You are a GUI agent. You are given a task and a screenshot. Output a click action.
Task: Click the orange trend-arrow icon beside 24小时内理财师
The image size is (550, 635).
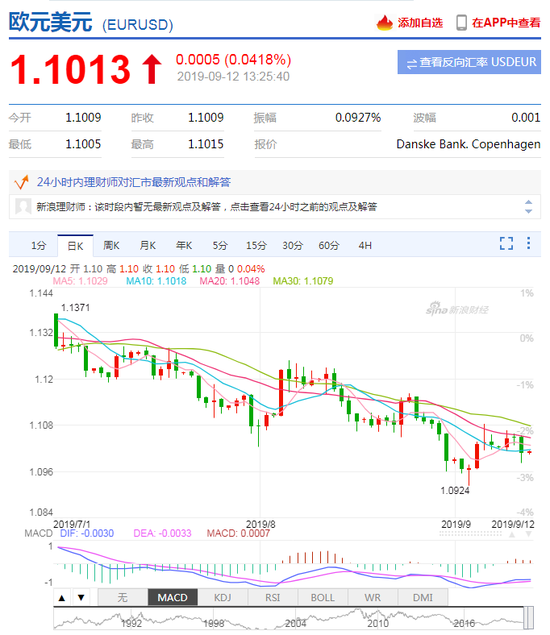[x=21, y=182]
